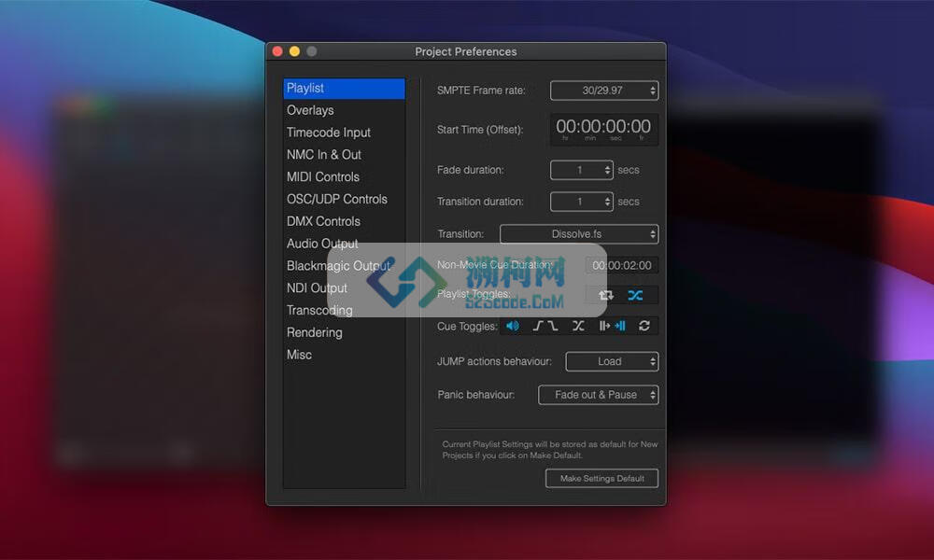Select the Misc section
This screenshot has width=934, height=560.
click(345, 355)
